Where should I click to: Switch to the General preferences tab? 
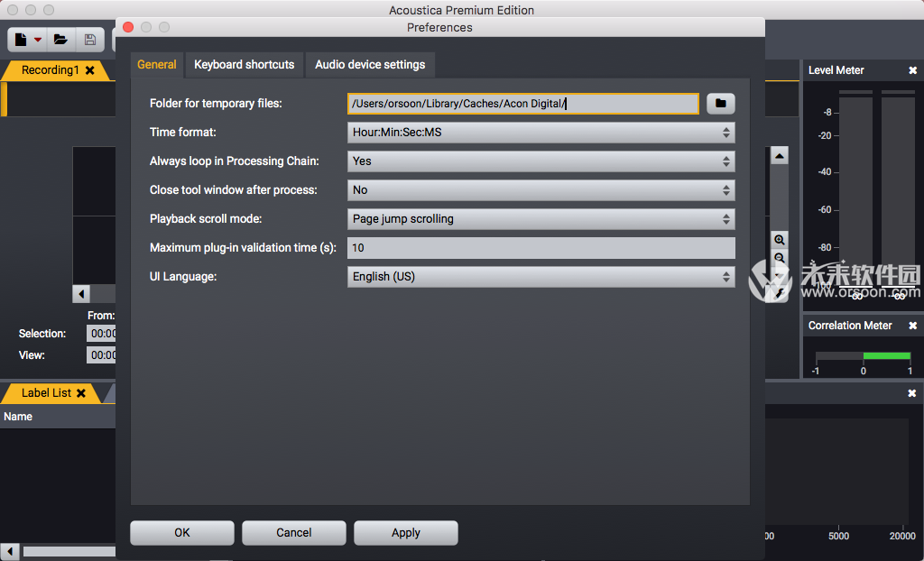click(157, 65)
